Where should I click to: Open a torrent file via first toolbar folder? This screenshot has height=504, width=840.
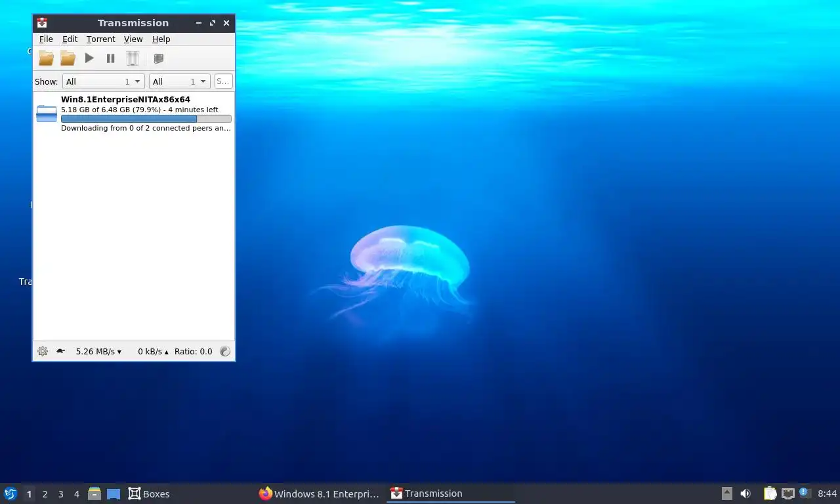click(x=46, y=58)
